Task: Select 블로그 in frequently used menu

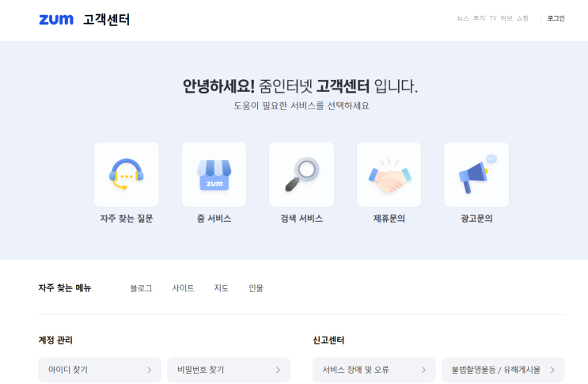Action: coord(141,288)
